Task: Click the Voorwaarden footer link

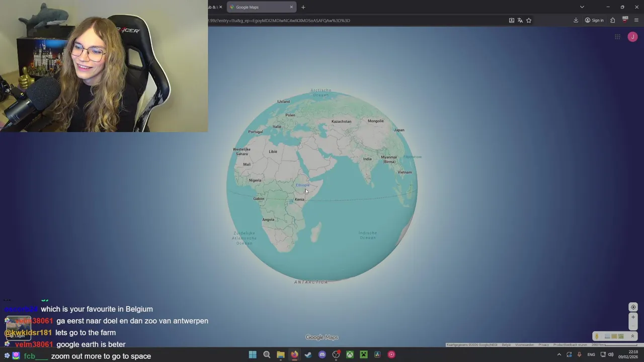Action: pos(524,345)
